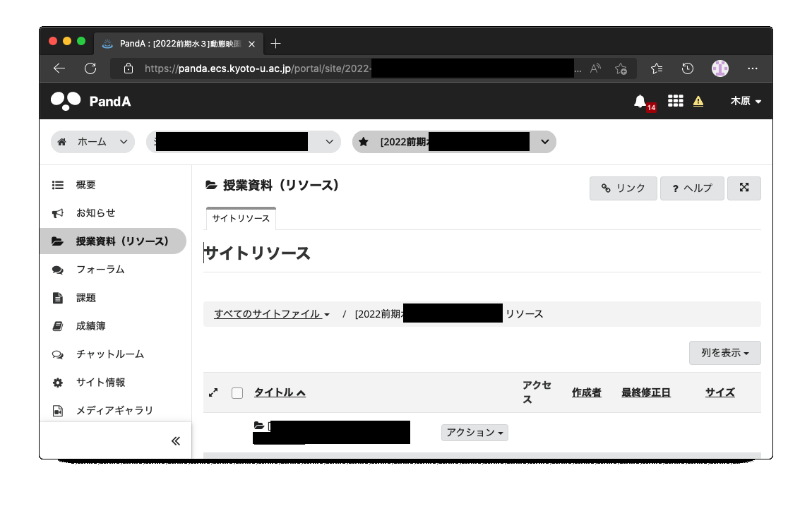The image size is (812, 511).
Task: Select the サイトリソース tab
Action: (x=241, y=218)
